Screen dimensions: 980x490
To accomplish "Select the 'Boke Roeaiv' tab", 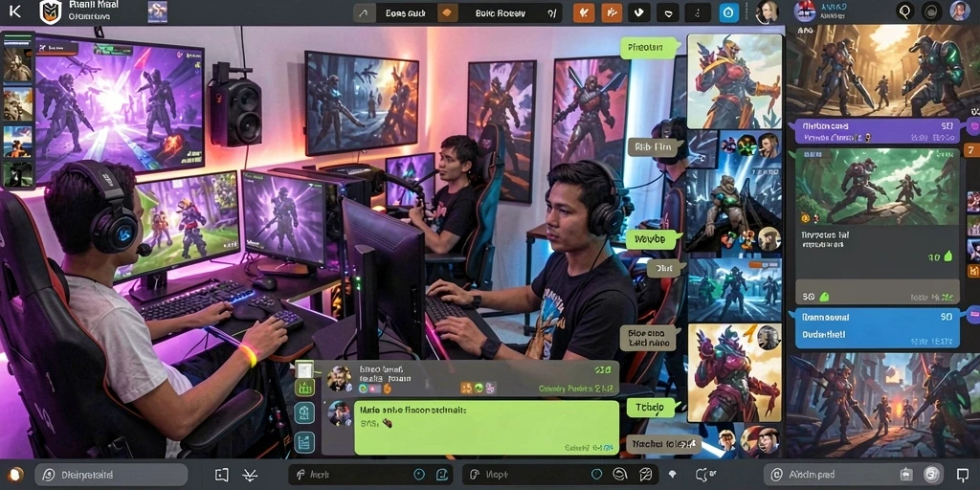I will (500, 13).
